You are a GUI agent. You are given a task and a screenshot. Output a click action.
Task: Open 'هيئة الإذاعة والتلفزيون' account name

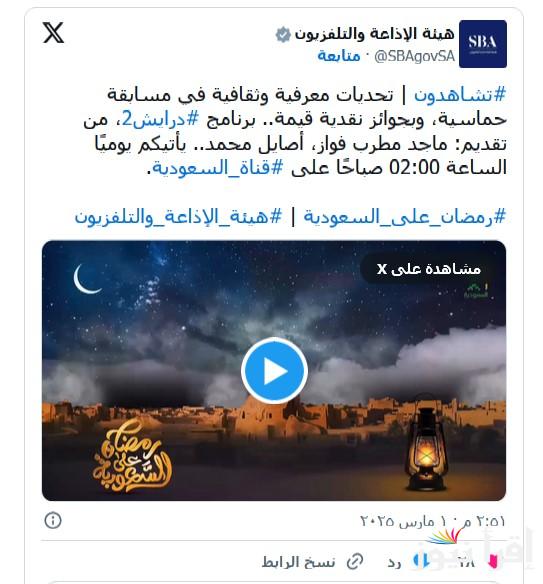374,34
